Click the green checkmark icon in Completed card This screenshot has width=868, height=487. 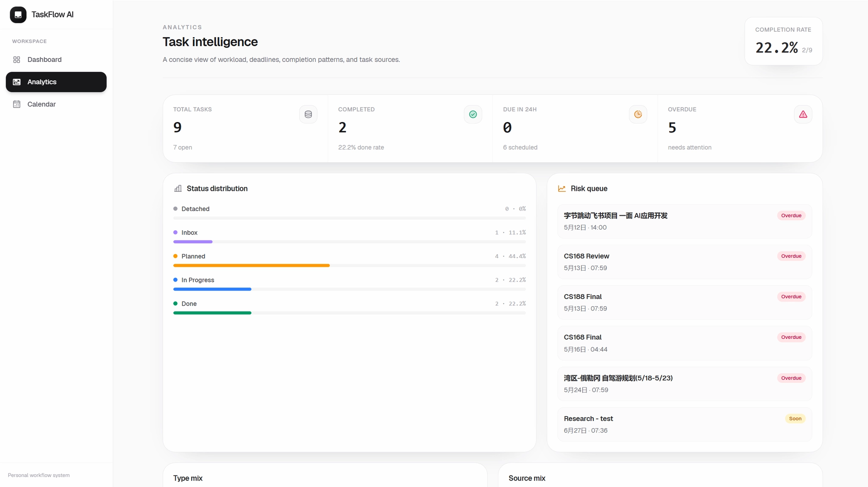click(473, 114)
